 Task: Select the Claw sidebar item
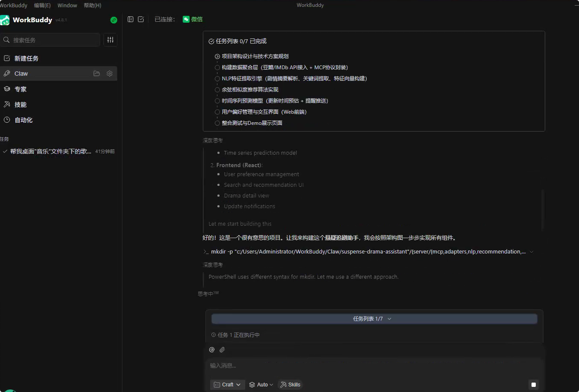point(59,74)
